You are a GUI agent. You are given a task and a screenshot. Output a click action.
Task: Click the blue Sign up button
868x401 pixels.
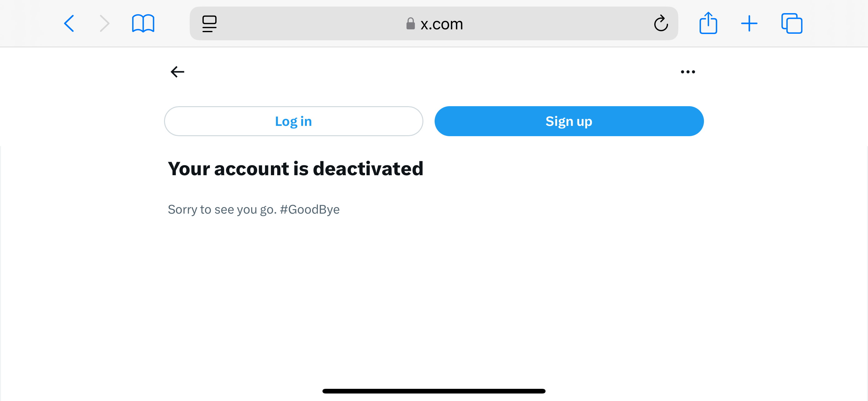569,121
